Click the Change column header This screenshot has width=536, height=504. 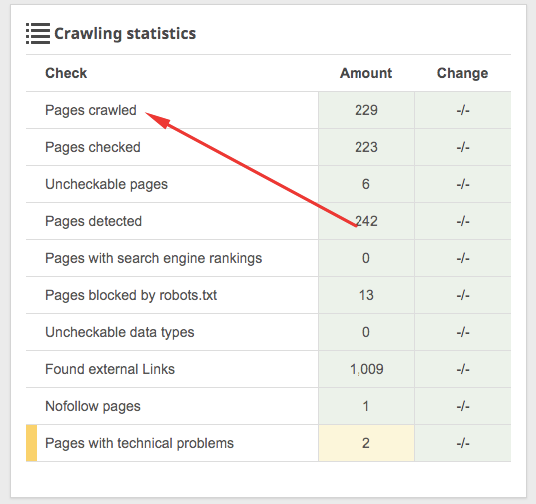tap(463, 73)
